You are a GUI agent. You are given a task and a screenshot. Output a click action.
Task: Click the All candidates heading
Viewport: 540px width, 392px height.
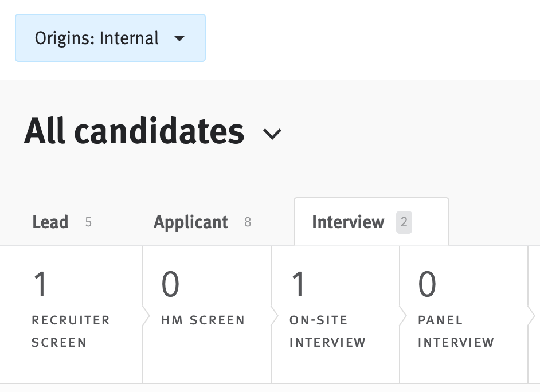(134, 131)
